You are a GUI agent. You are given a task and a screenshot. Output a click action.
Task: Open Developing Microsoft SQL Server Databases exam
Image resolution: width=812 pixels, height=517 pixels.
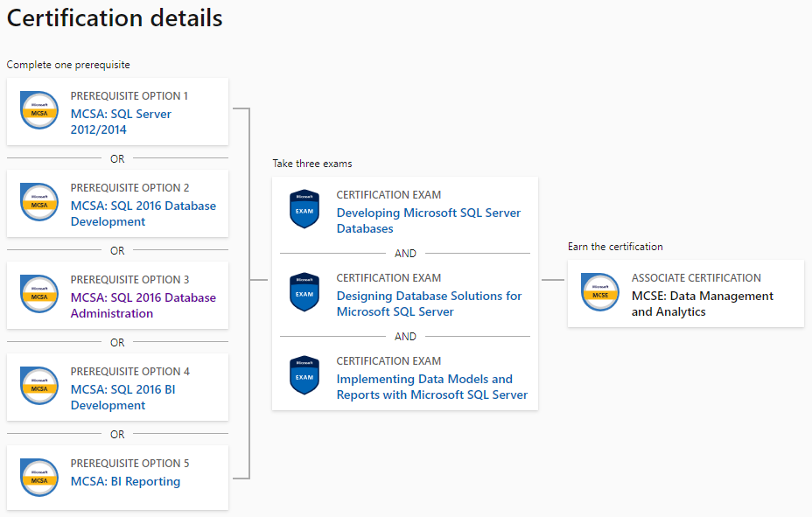(x=428, y=220)
